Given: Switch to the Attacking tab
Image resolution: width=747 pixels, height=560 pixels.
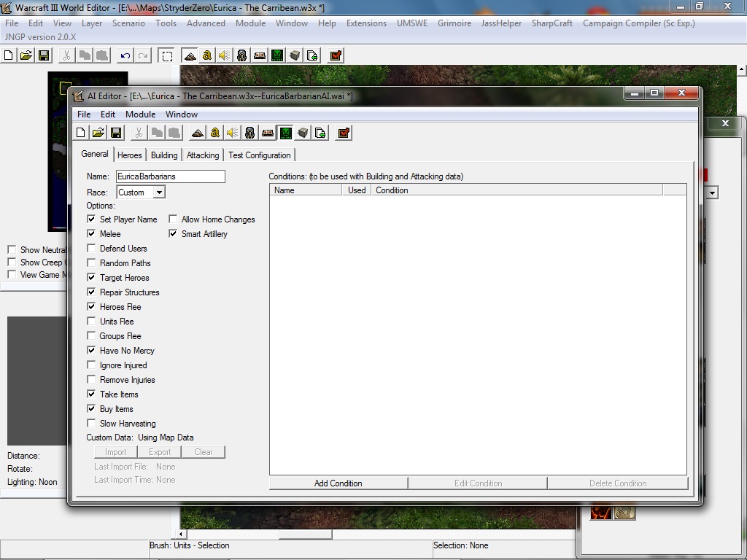Looking at the screenshot, I should (x=203, y=155).
